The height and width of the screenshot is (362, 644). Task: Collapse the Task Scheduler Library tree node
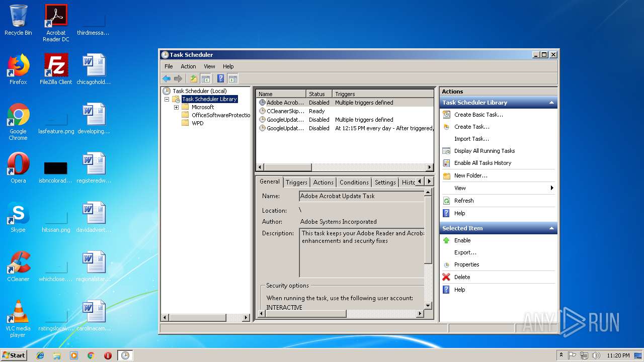coord(167,99)
